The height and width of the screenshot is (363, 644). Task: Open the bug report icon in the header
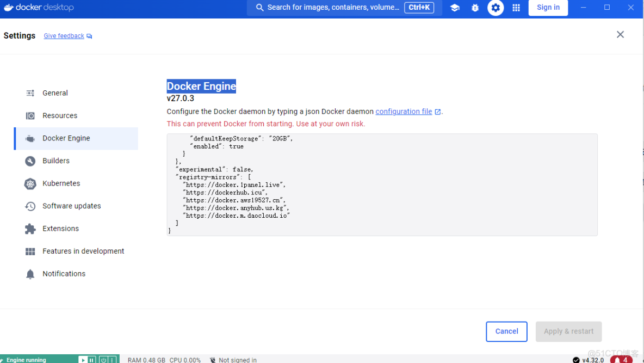pyautogui.click(x=475, y=8)
